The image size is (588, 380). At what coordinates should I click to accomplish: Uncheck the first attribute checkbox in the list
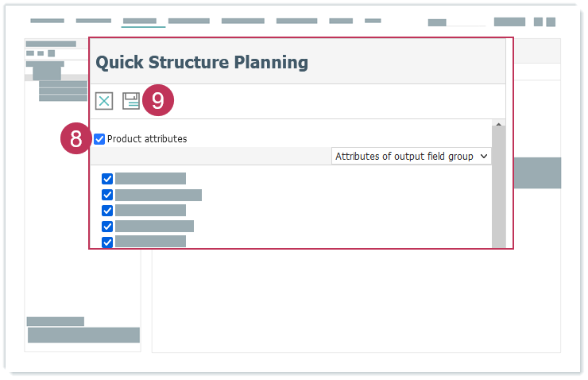coord(107,179)
